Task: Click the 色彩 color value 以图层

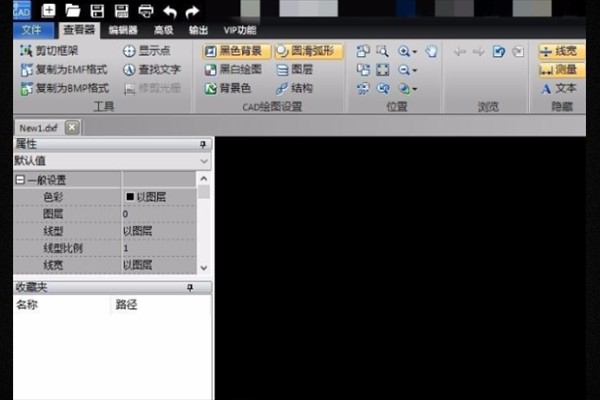Action: click(159, 197)
